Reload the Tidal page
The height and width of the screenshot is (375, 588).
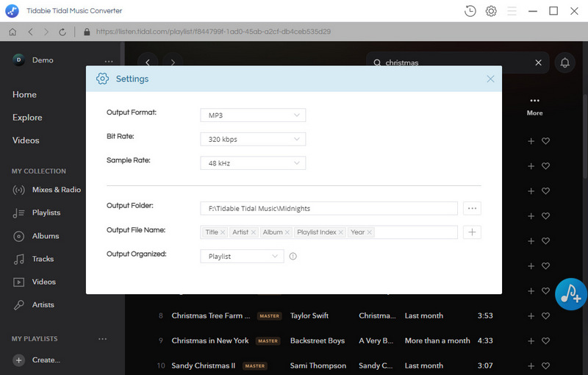point(62,32)
